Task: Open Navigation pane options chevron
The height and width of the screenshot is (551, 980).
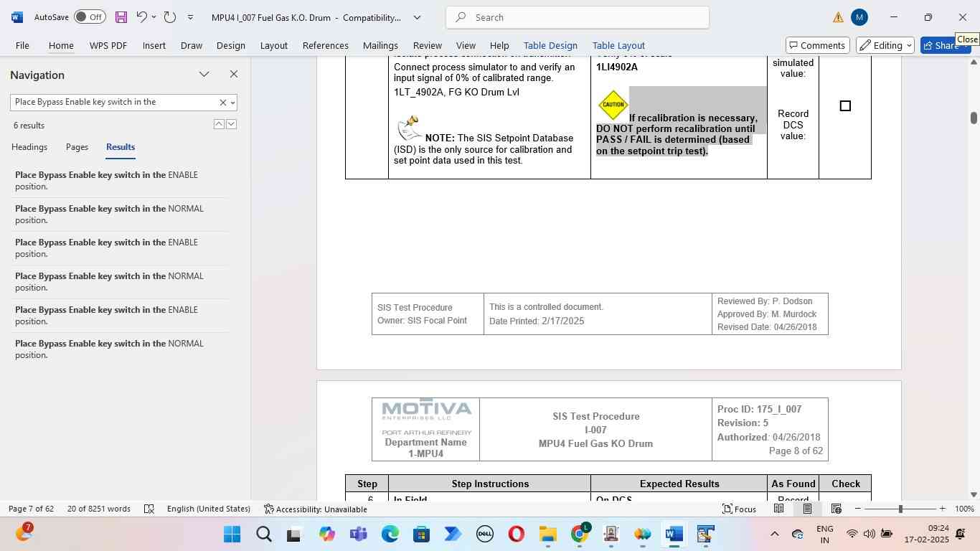Action: coord(204,75)
